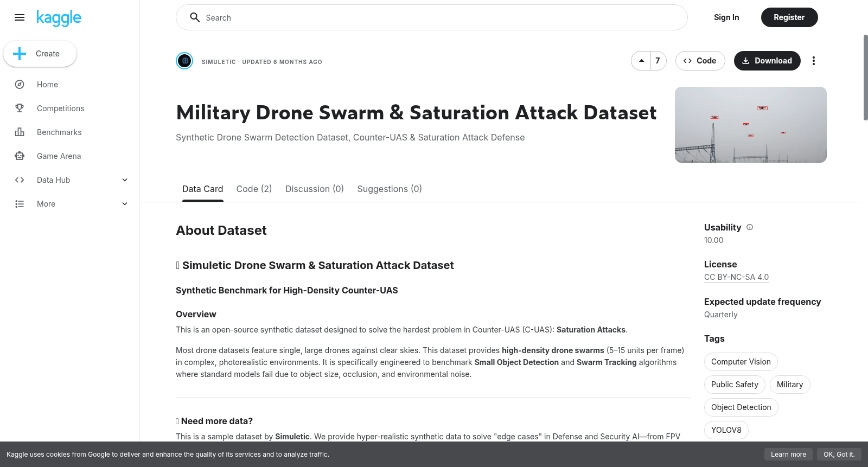
Task: Click the usability score '10.00'
Action: [x=713, y=240]
